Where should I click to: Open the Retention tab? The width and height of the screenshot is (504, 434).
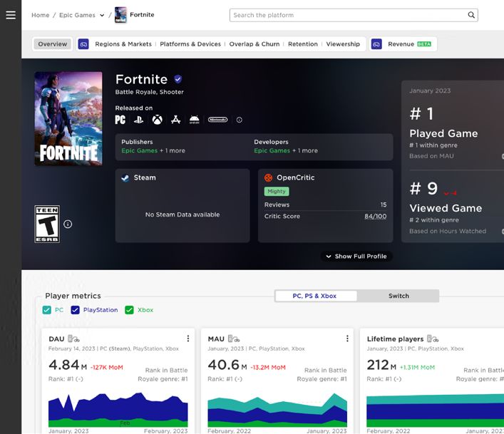click(x=303, y=44)
